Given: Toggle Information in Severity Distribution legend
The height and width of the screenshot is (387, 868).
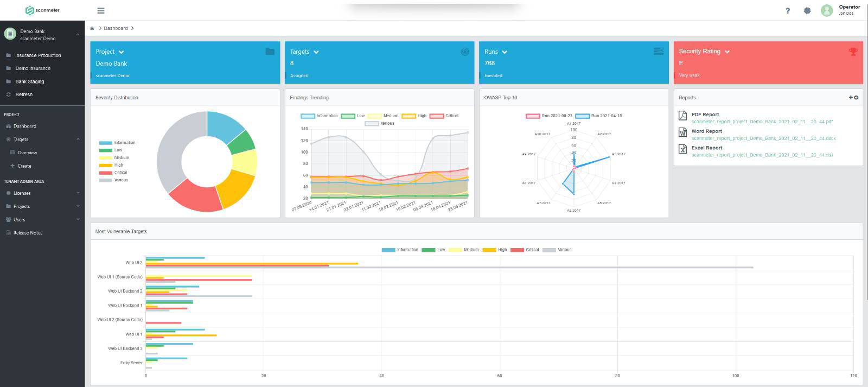Looking at the screenshot, I should [117, 143].
